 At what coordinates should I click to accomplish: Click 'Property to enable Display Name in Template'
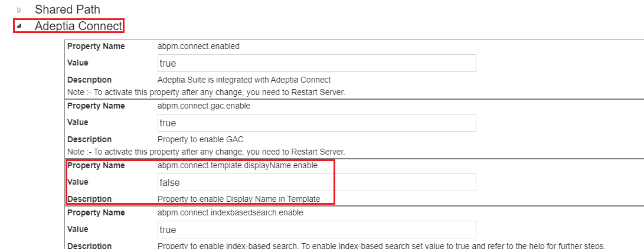coord(238,199)
